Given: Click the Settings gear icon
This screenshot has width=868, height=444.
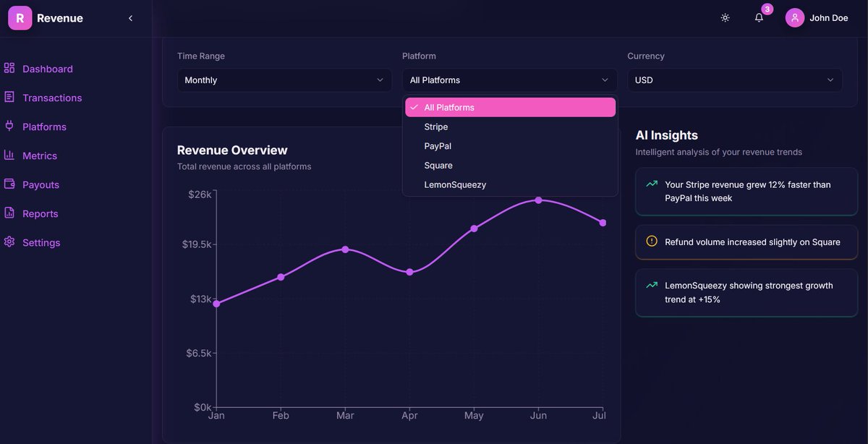Looking at the screenshot, I should 9,242.
